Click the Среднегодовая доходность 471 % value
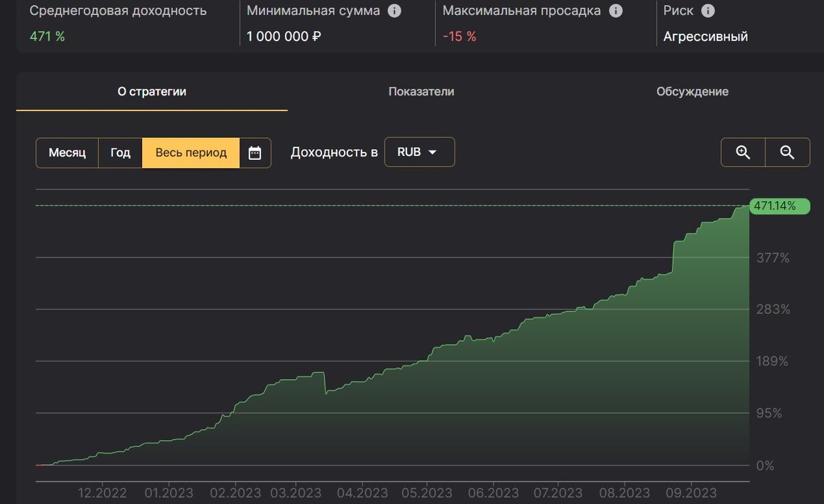 point(47,36)
